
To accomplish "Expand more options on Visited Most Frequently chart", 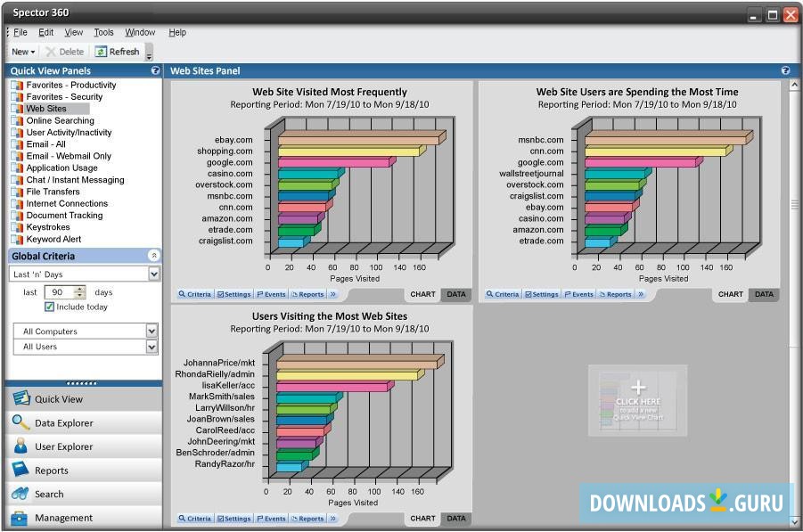I will [333, 294].
